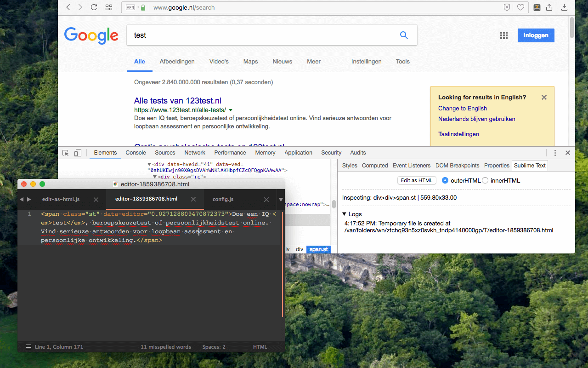Click the ad blocker shield icon in address bar
The width and height of the screenshot is (588, 368).
(x=507, y=7)
